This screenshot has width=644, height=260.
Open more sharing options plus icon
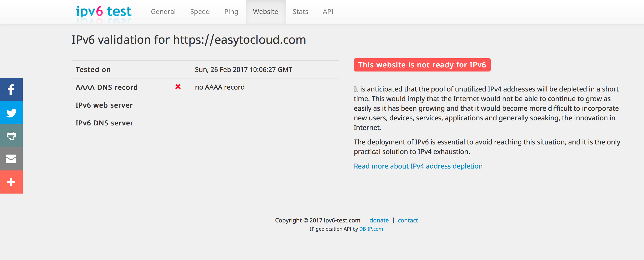click(x=11, y=182)
